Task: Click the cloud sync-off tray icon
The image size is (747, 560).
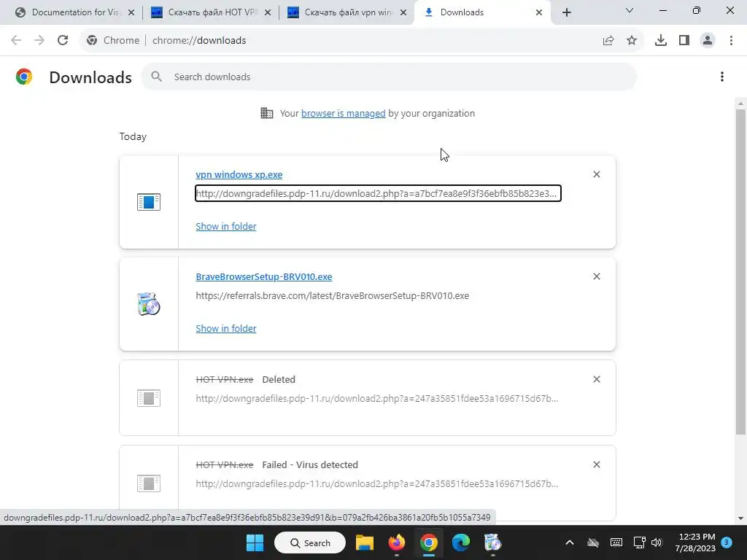Action: pos(592,542)
